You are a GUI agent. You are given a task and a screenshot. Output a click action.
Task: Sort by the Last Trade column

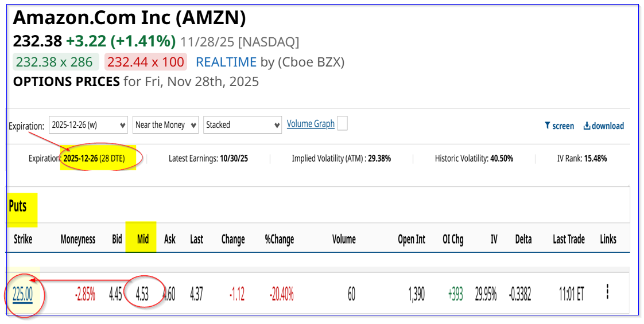point(568,239)
